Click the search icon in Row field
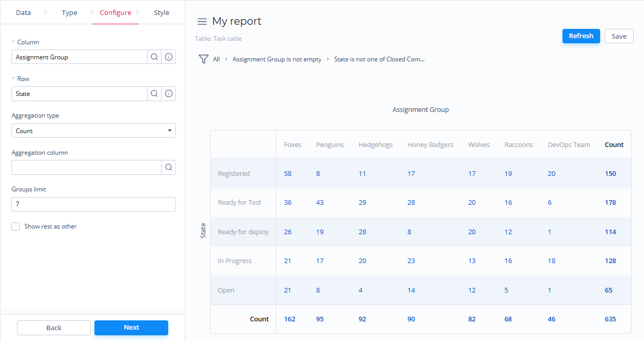 [154, 94]
